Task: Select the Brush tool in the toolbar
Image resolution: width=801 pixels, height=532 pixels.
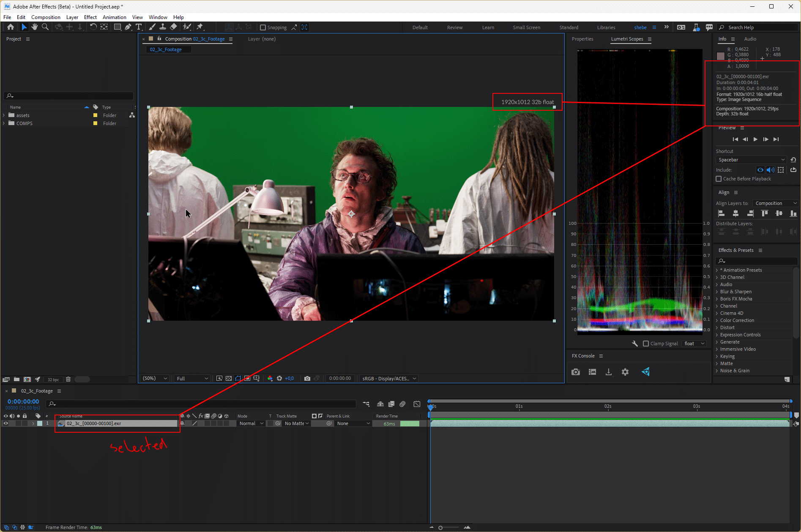Action: 152,27
